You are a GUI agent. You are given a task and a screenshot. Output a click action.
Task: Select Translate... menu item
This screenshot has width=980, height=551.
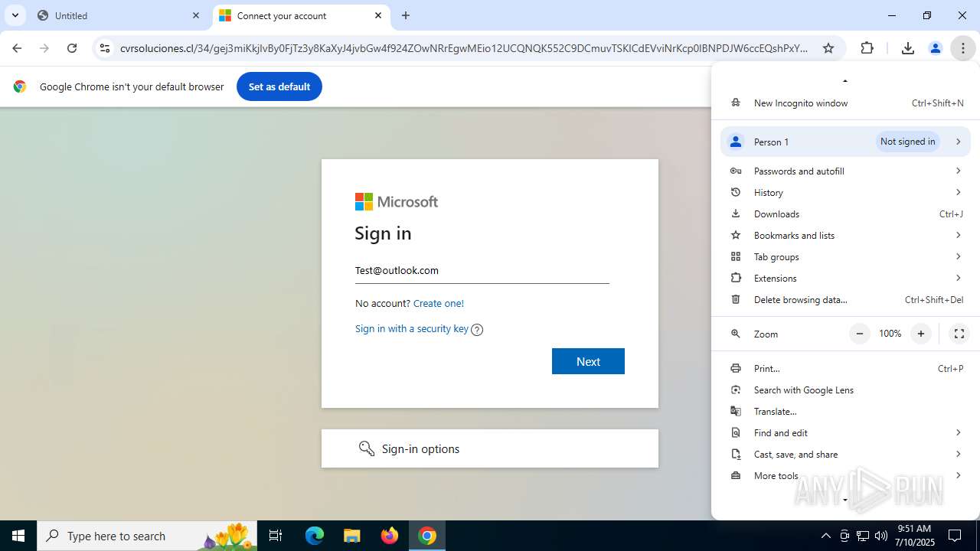point(845,411)
